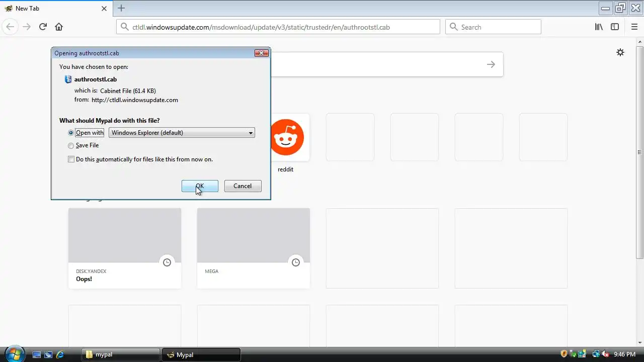Viewport: 644px width, 362px height.
Task: Click the history clock icon on MEGA card
Action: tap(296, 262)
